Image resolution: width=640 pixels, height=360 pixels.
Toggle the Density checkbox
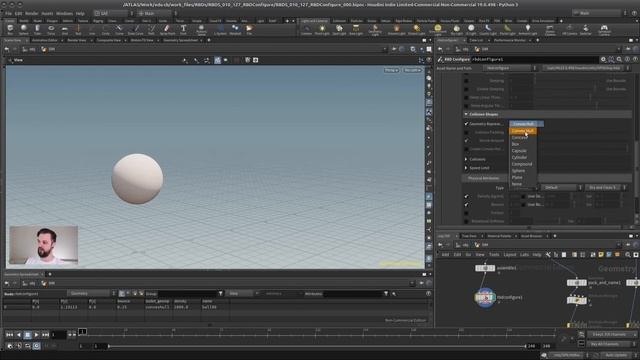[466, 196]
